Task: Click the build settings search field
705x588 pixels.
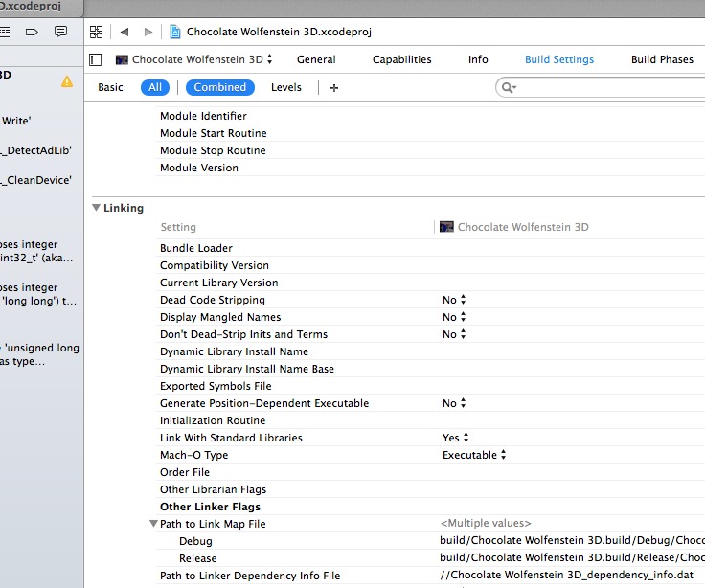Action: (601, 88)
